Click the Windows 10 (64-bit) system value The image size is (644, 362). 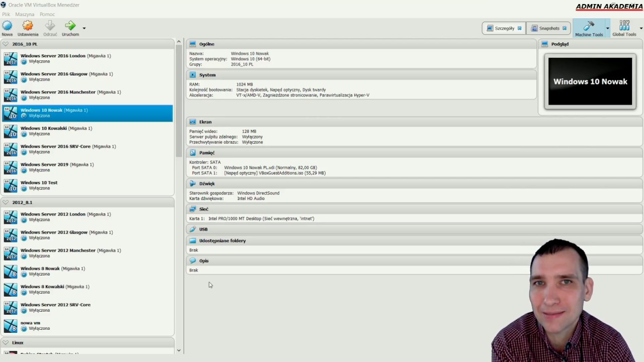pos(251,59)
